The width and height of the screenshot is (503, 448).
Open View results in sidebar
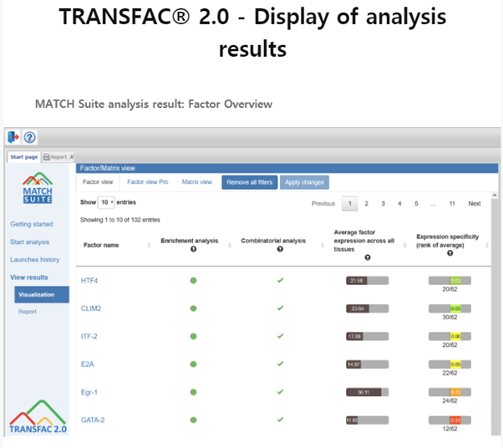[29, 277]
